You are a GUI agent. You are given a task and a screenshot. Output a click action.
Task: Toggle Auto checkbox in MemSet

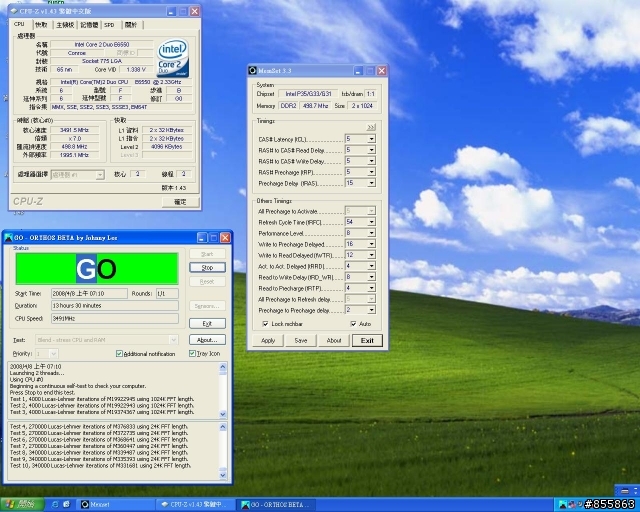point(353,324)
